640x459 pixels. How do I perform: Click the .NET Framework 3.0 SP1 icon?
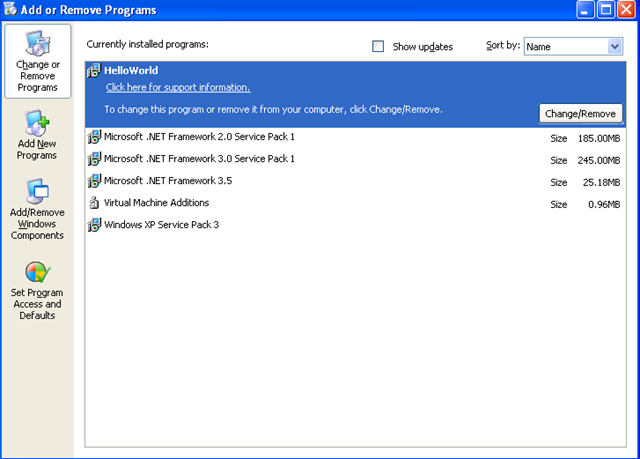coord(94,159)
